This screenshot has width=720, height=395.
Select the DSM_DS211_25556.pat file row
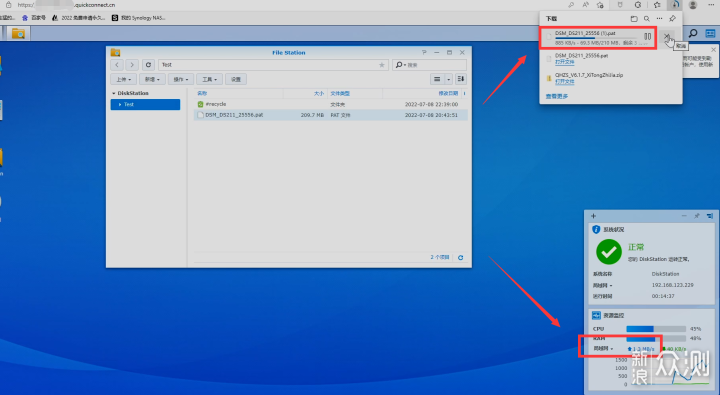[331, 115]
